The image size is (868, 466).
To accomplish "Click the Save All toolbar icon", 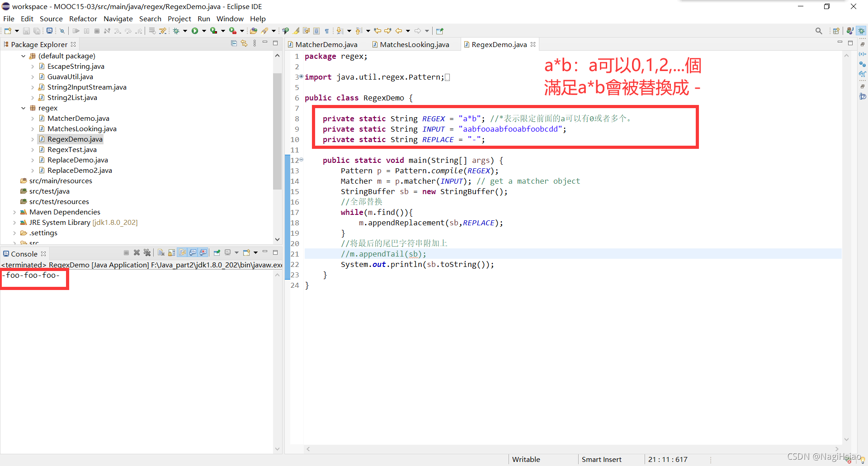I will click(x=37, y=31).
